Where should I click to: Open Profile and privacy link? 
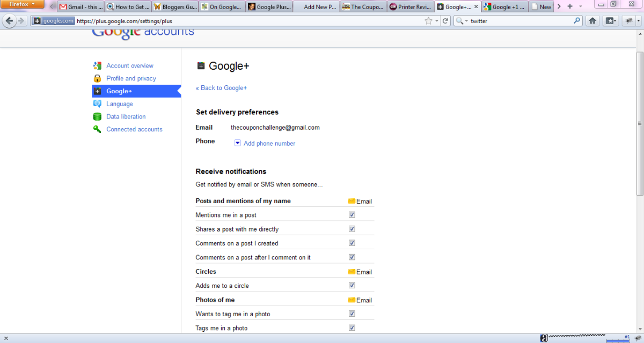(131, 78)
